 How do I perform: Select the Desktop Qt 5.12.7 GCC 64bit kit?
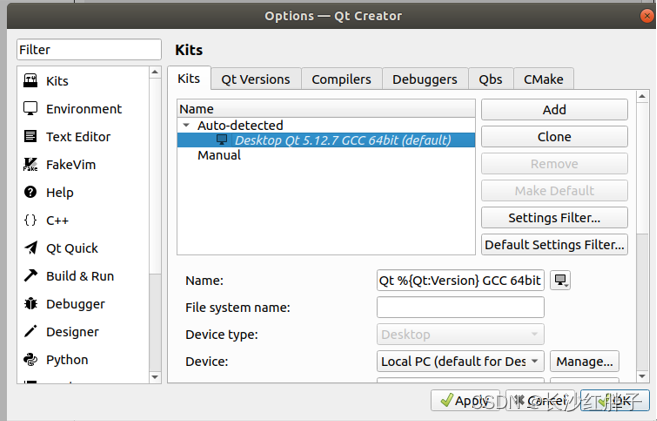[342, 140]
